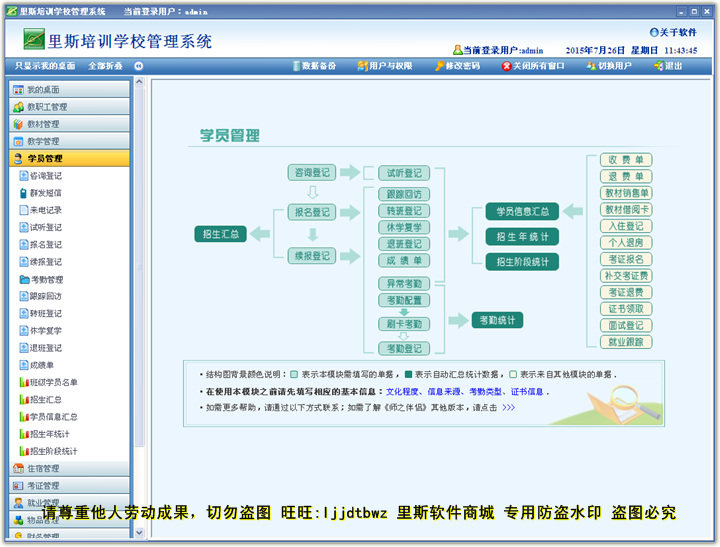Viewport: 720px width, 547px height.
Task: Click sidebar scrollbar up arrow
Action: (x=140, y=82)
